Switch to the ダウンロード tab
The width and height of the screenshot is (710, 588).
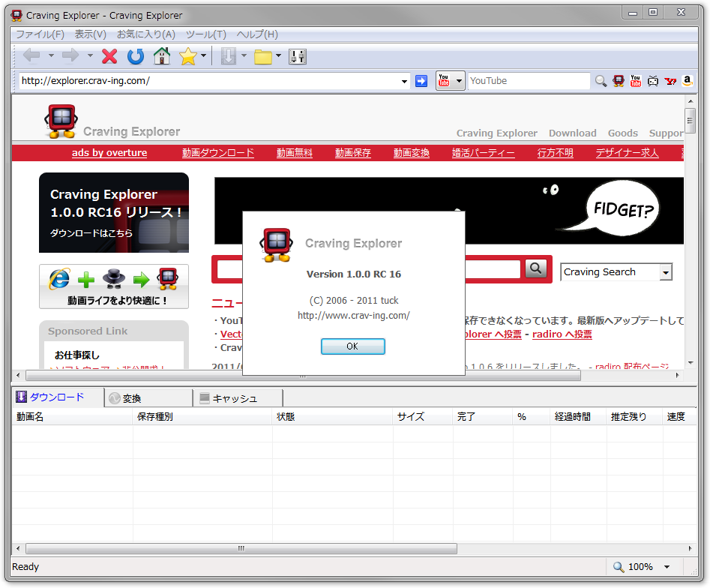(x=58, y=397)
